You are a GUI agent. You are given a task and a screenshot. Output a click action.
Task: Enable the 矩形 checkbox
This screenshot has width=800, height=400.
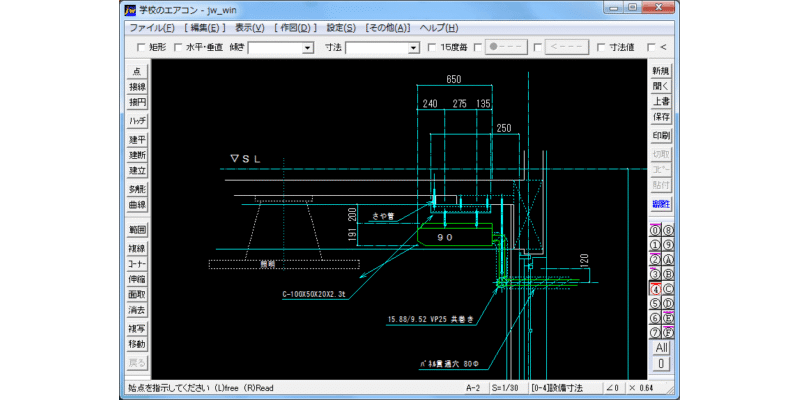click(141, 48)
